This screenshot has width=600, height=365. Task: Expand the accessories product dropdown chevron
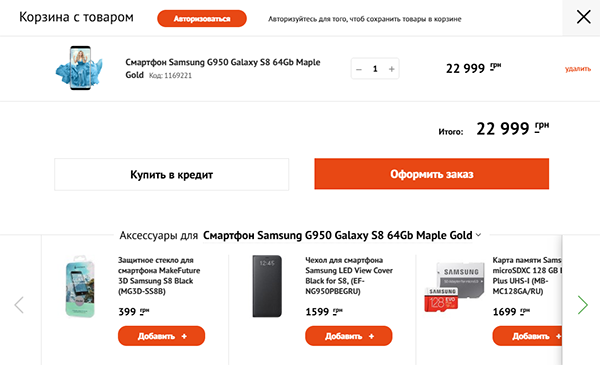pos(478,235)
